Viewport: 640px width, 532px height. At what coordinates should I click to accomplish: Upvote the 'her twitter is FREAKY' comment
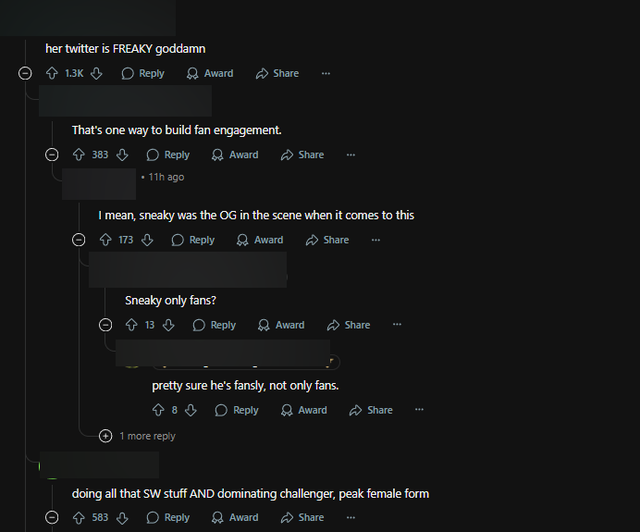pos(52,73)
